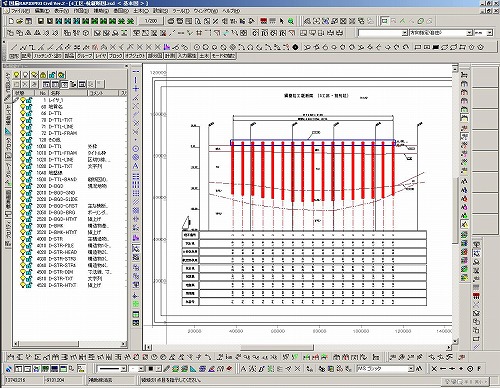The width and height of the screenshot is (500, 388).
Task: Open the 編集(E) menu
Action: (x=42, y=11)
